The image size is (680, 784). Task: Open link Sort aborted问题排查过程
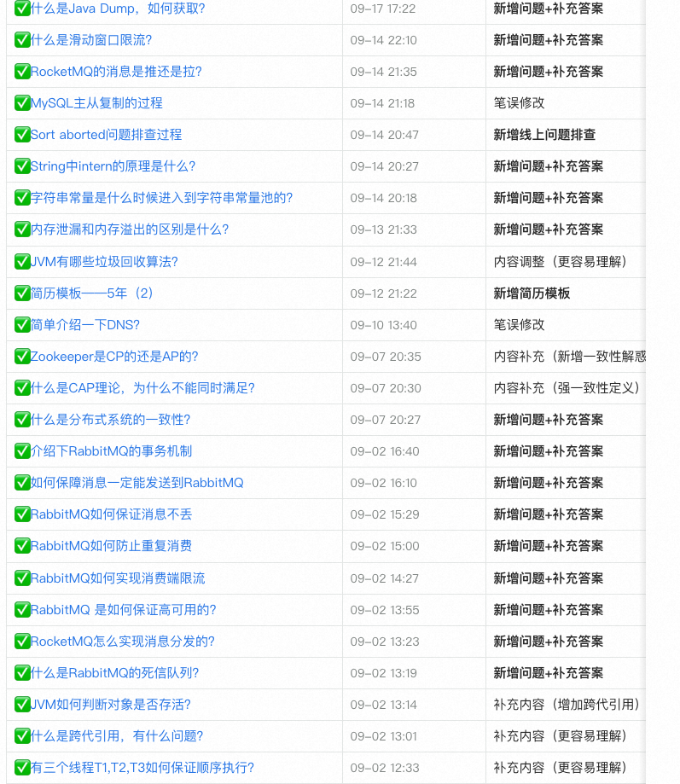[x=106, y=135]
